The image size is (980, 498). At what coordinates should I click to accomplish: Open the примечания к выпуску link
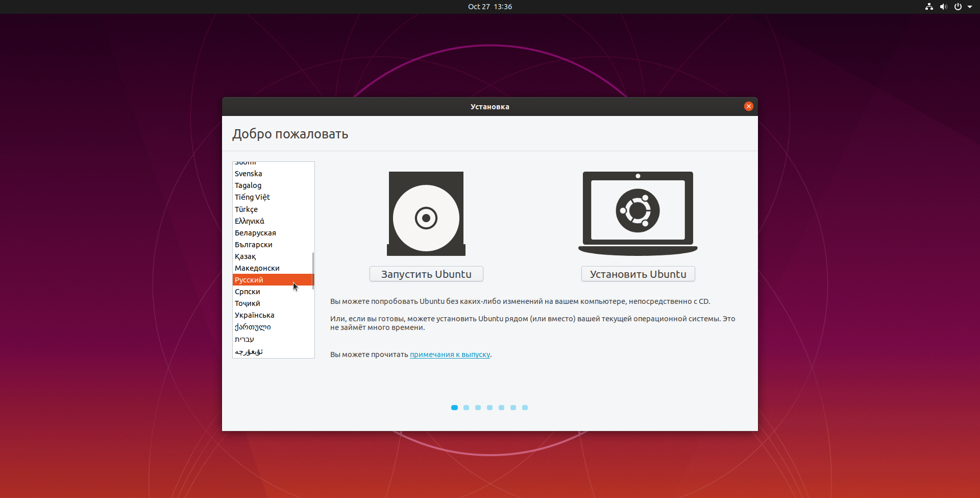450,354
